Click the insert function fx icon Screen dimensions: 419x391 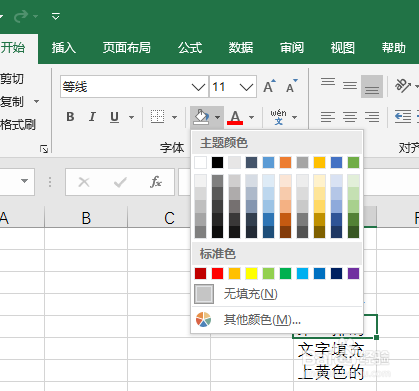[x=156, y=182]
